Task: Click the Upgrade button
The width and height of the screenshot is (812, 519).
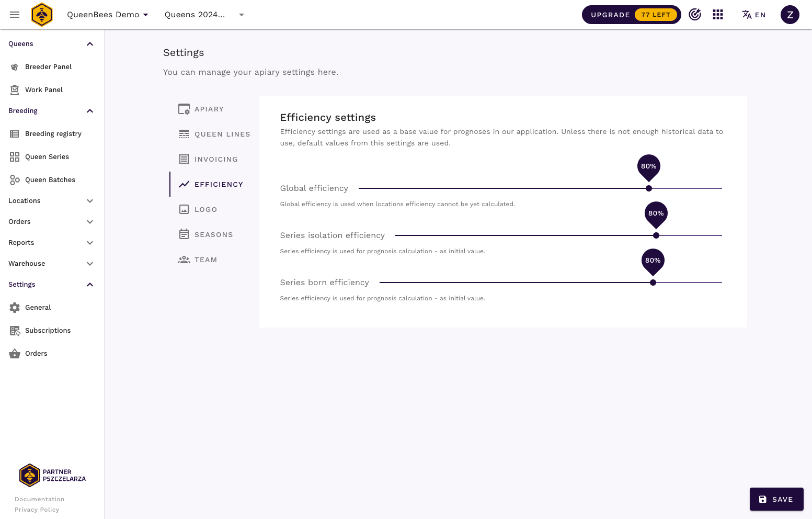Action: tap(631, 15)
